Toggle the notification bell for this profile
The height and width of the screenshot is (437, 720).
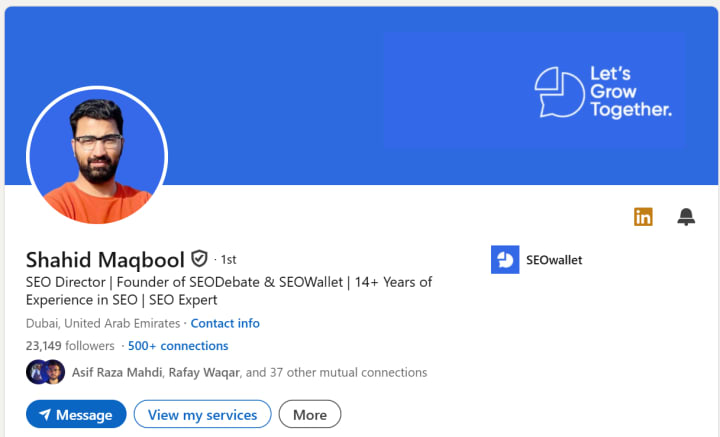(x=686, y=217)
